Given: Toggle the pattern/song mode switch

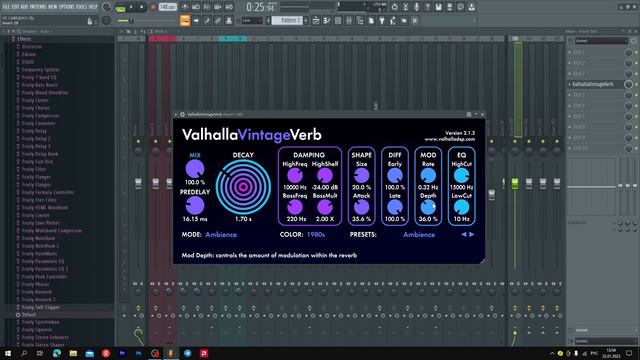Looking at the screenshot, I should point(120,7).
